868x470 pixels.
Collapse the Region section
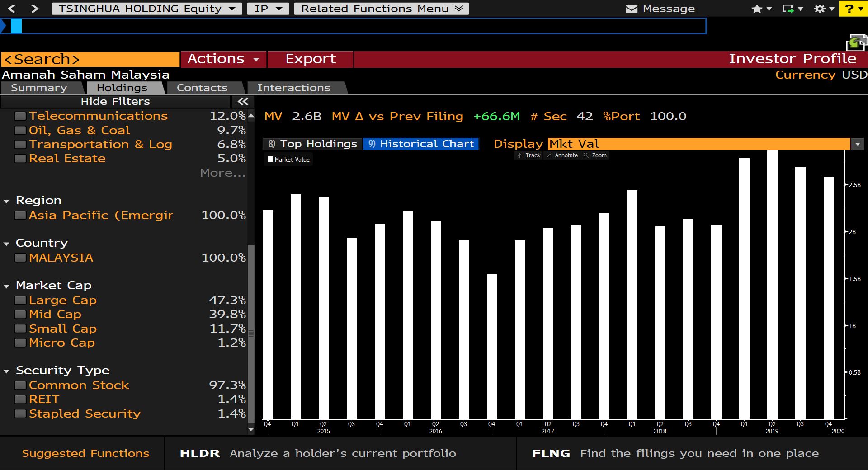6,202
